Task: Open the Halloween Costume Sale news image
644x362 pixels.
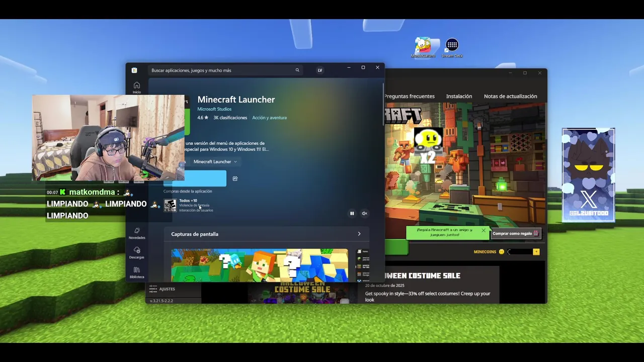Action: pos(302,293)
